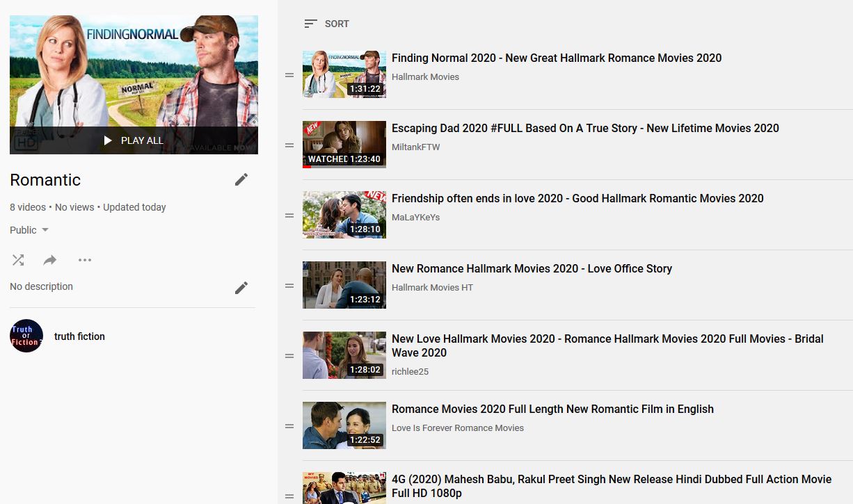Click the No description text

tap(41, 286)
